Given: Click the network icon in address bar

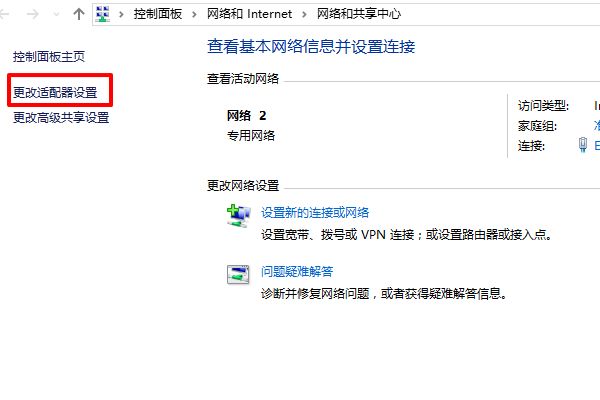Looking at the screenshot, I should [103, 14].
